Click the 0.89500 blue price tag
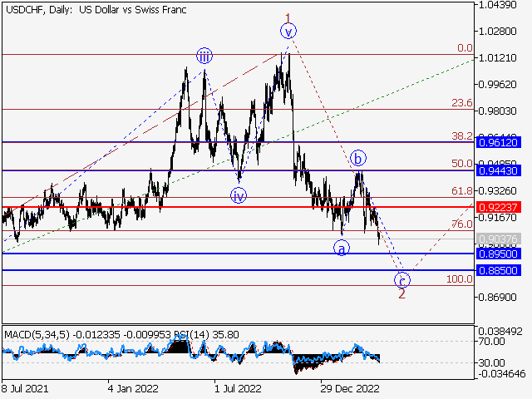Screen dimensions: 532x399 pos(499,254)
